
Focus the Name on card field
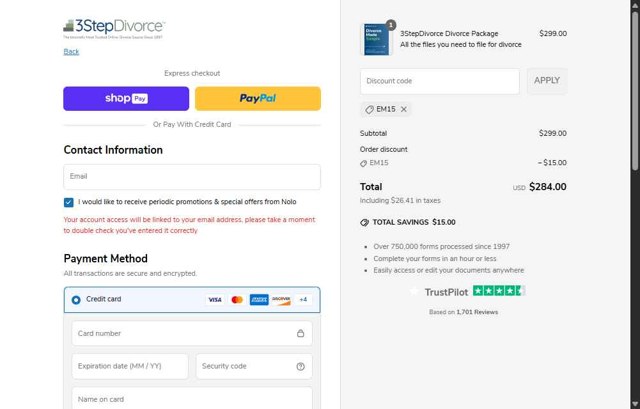tap(192, 399)
